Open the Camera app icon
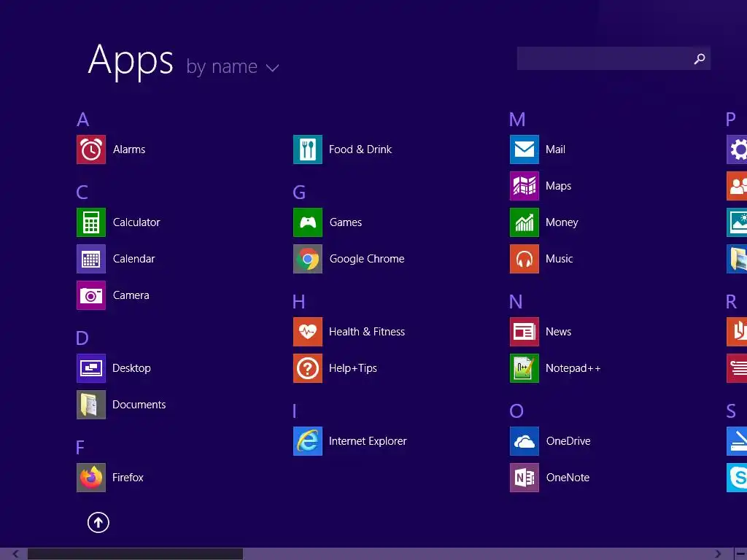This screenshot has width=747, height=560. click(91, 295)
